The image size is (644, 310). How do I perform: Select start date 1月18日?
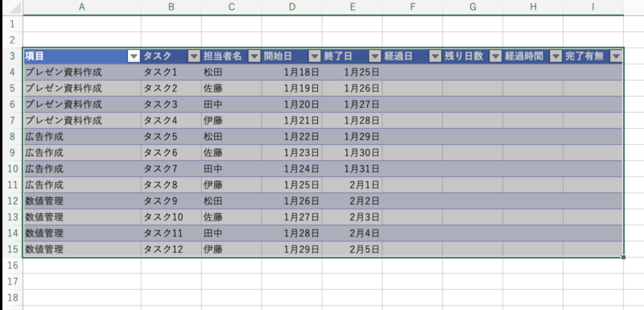tap(291, 72)
